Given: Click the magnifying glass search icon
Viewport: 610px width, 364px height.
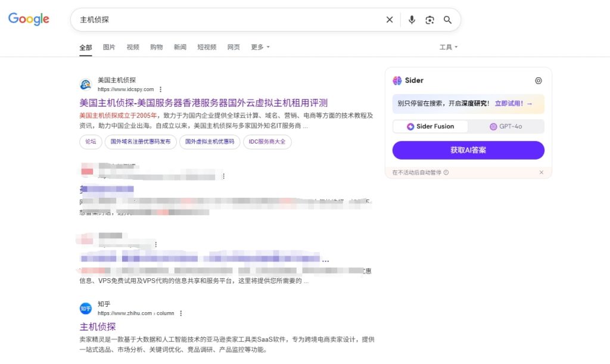Looking at the screenshot, I should tap(448, 20).
